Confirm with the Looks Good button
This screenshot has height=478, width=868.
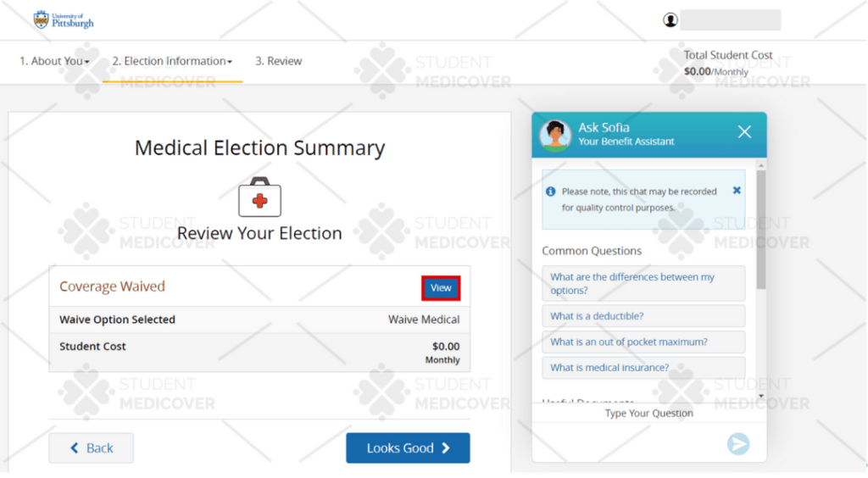[408, 447]
